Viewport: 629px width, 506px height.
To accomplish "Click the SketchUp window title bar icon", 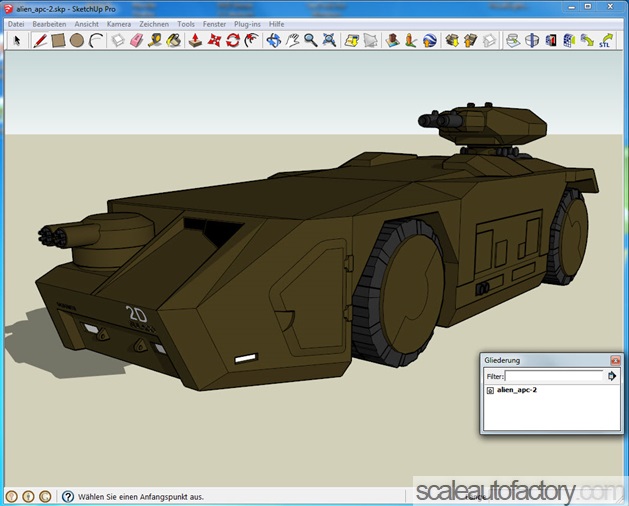I will tap(8, 8).
